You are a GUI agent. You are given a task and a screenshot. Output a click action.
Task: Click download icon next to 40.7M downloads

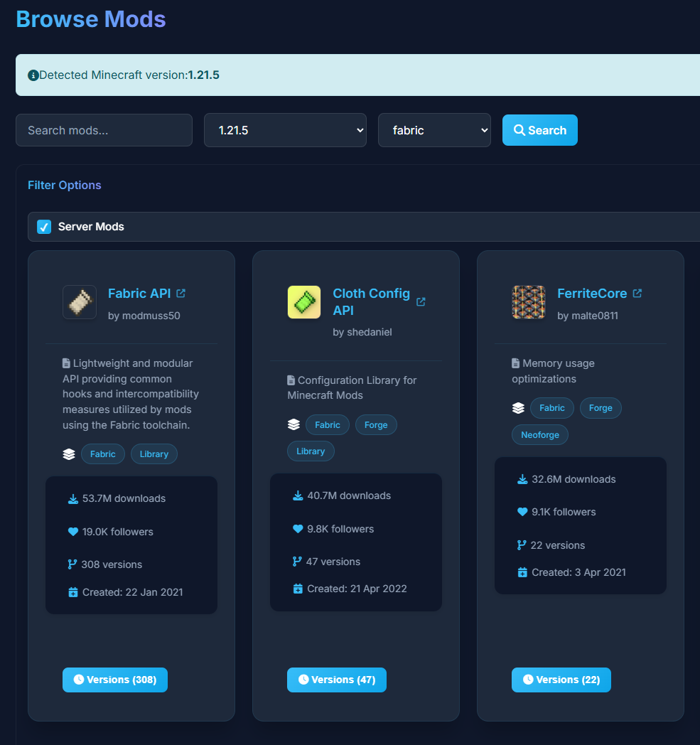(x=298, y=496)
